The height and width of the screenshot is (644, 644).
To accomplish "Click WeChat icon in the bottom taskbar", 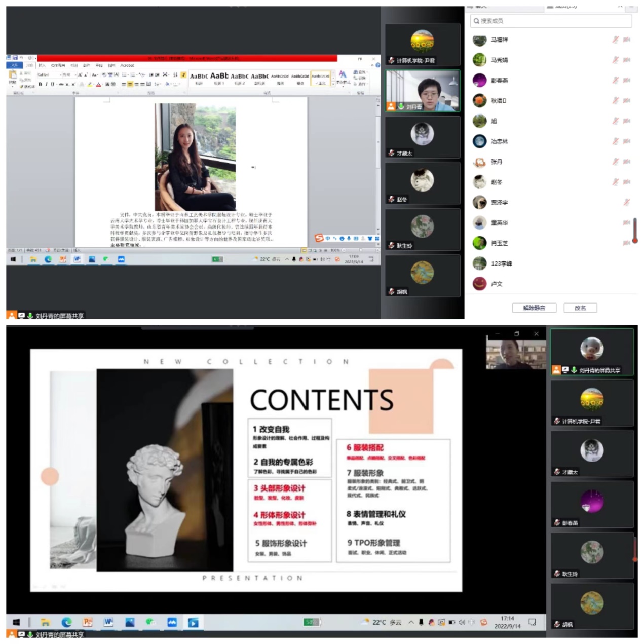I will tap(150, 622).
